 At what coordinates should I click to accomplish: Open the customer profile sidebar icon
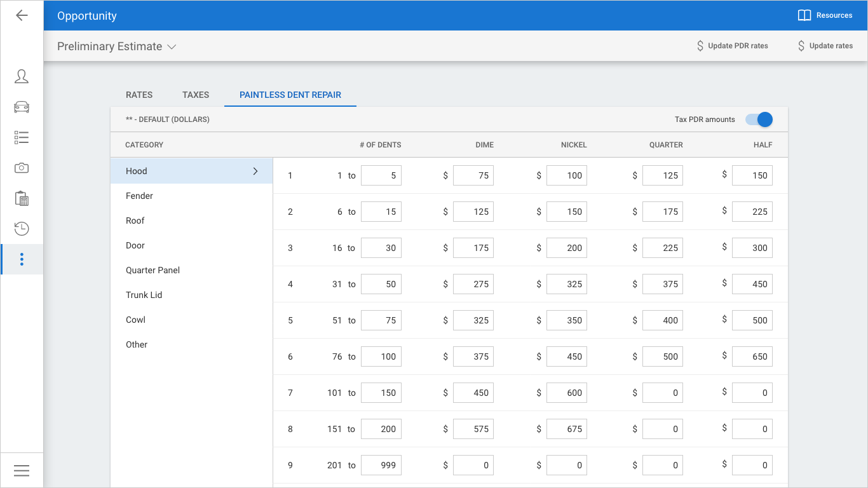click(22, 77)
